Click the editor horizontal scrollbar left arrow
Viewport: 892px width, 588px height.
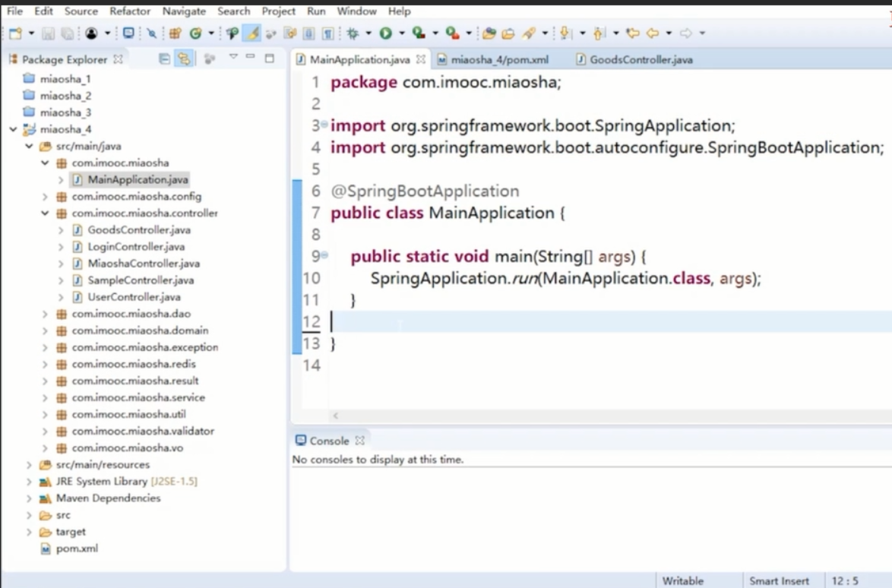coord(335,416)
